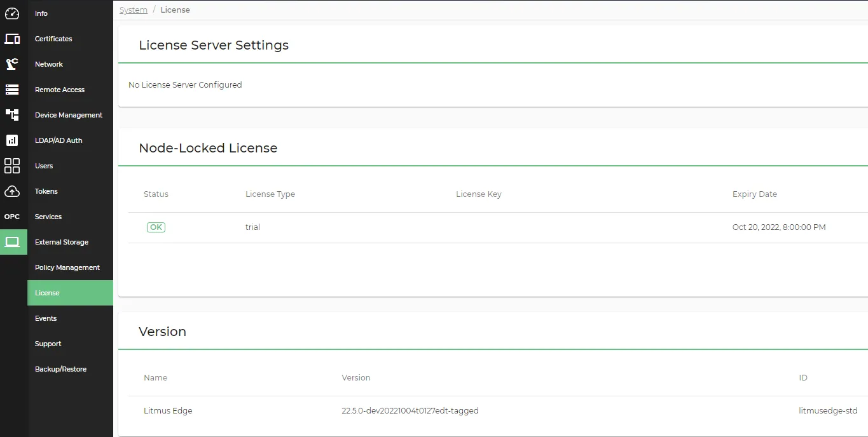This screenshot has width=868, height=437.
Task: Click the 'No License Server Configured' text
Action: pyautogui.click(x=185, y=84)
